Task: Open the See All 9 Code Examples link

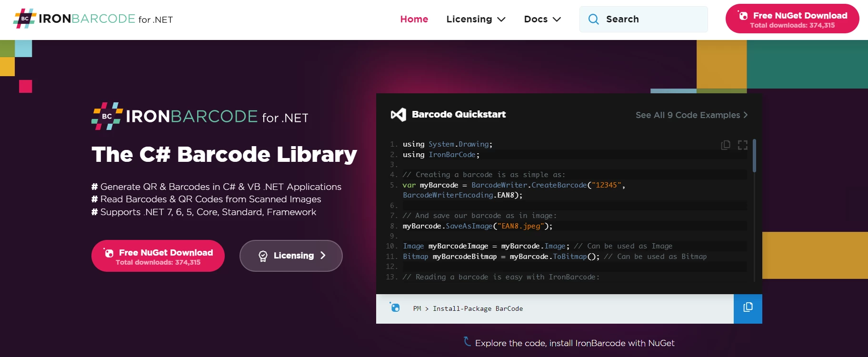Action: point(691,115)
